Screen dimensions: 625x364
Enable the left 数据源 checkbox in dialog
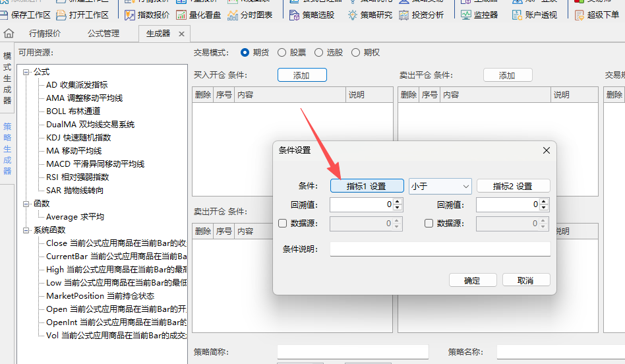pos(283,224)
